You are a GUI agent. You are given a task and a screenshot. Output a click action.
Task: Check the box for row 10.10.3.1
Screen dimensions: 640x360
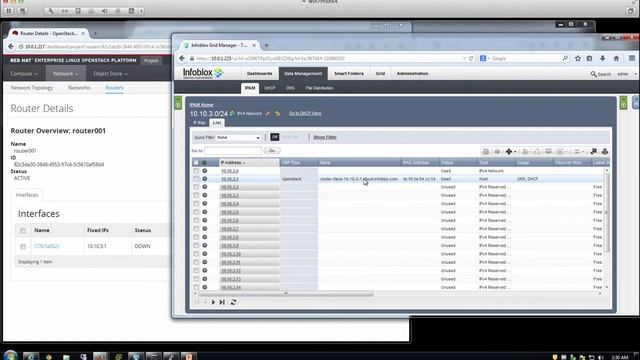[x=196, y=179]
